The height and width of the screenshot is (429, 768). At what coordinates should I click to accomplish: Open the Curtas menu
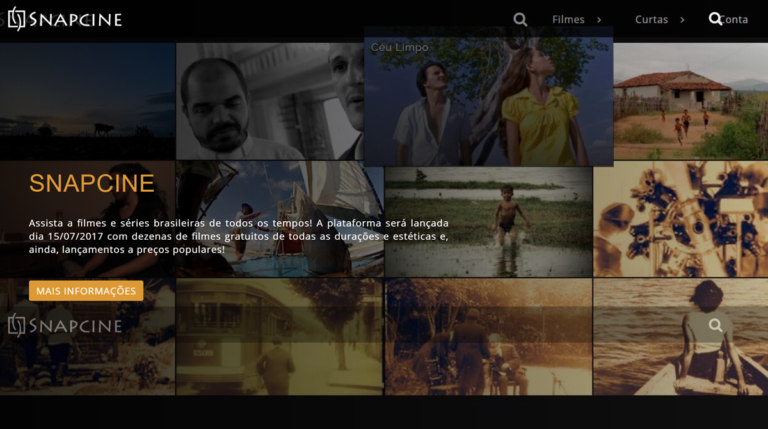pos(651,20)
